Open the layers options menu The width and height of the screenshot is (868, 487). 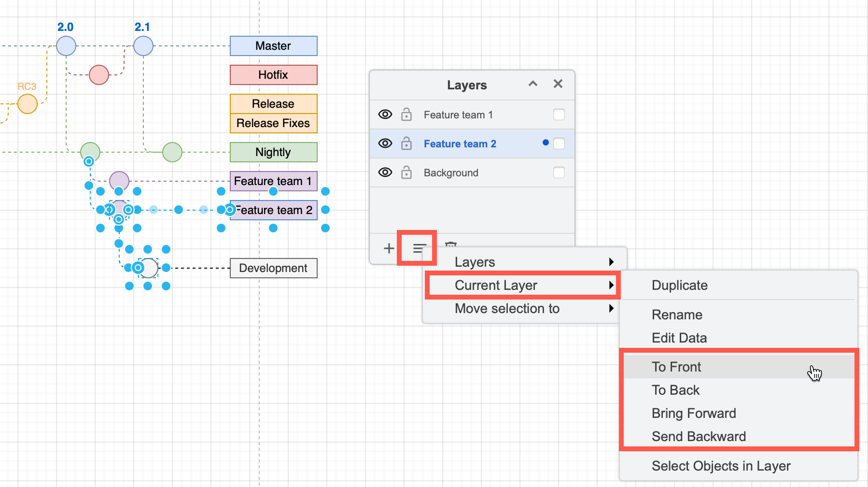(x=417, y=248)
